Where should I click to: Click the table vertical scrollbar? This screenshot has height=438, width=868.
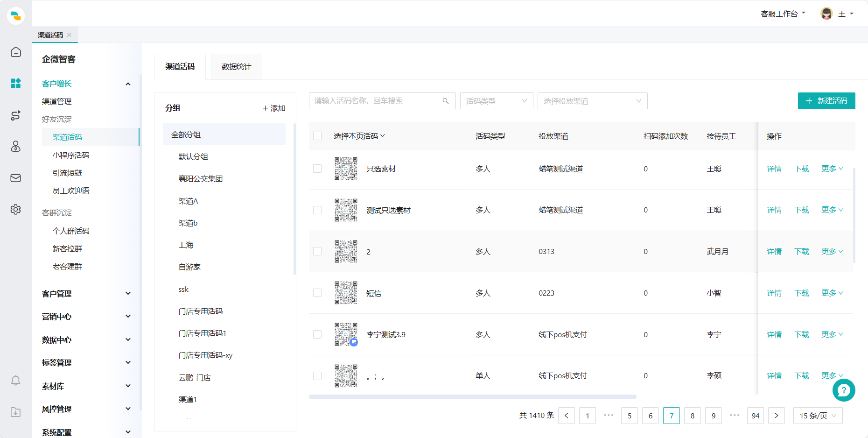coord(854,215)
